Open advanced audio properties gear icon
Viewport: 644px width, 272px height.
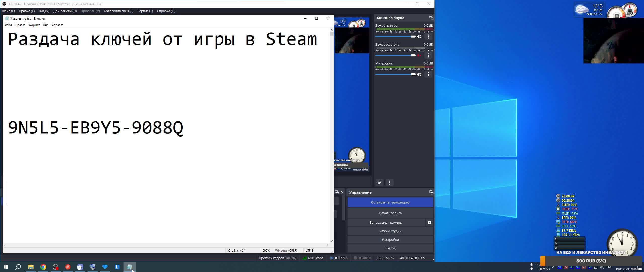(x=379, y=183)
